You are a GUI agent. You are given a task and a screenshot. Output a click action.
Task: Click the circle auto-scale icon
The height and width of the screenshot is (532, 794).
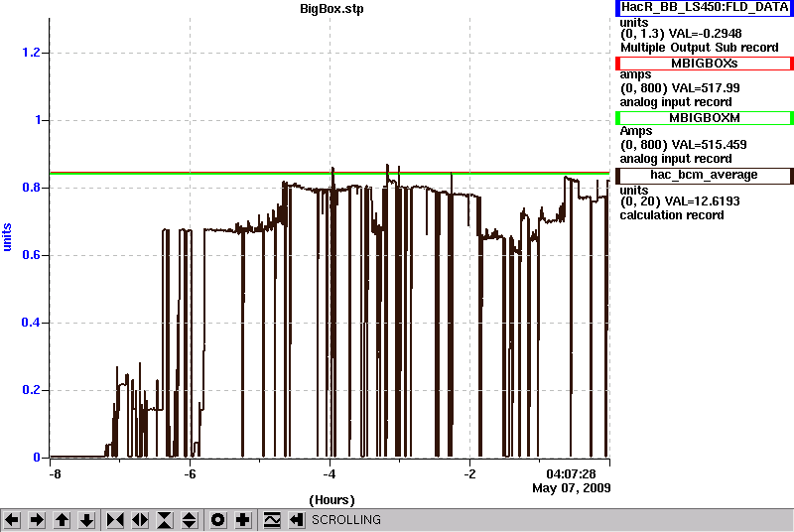(x=217, y=520)
